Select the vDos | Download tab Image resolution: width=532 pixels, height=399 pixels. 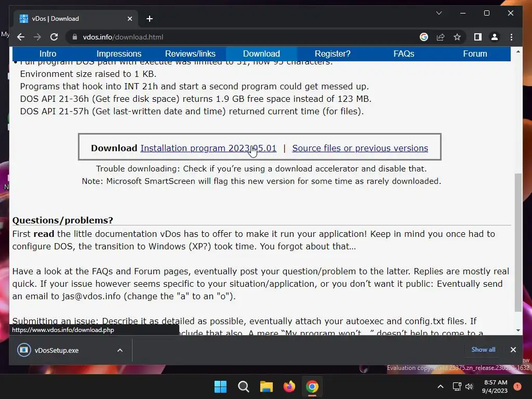coord(75,19)
